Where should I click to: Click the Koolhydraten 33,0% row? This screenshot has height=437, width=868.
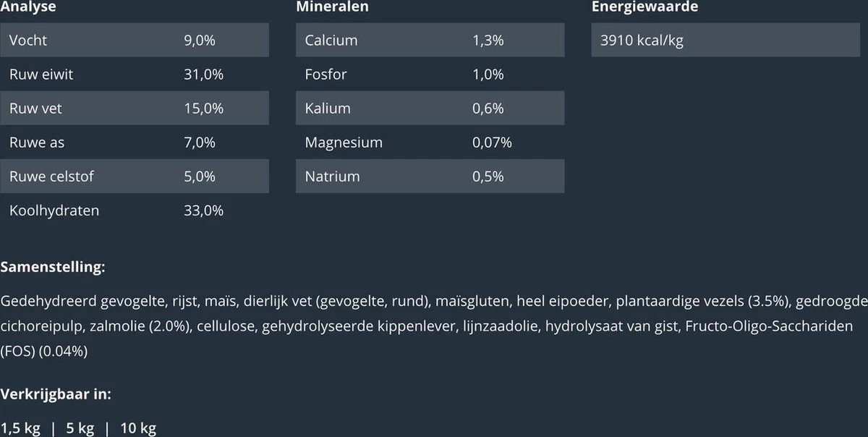tap(135, 211)
